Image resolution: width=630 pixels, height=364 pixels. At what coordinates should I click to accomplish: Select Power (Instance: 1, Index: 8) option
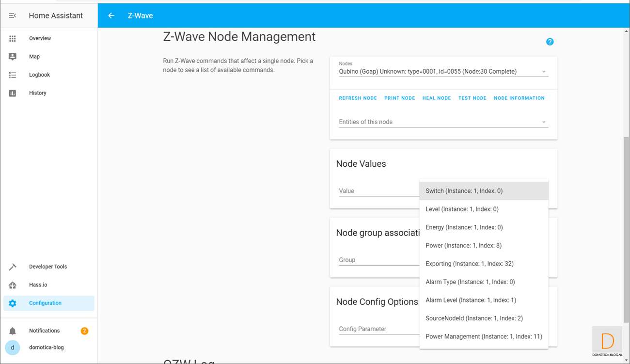point(463,246)
